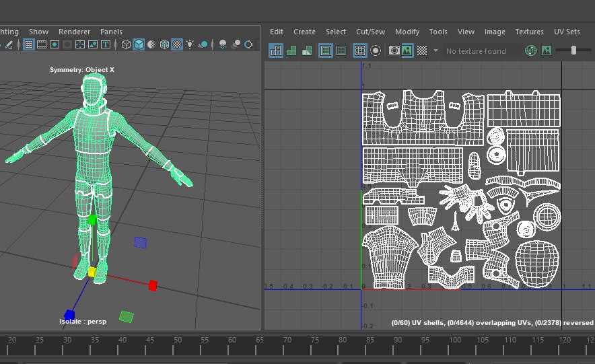Click the grease pencil icon
Screen dimensions: 595x364
tap(8, 44)
